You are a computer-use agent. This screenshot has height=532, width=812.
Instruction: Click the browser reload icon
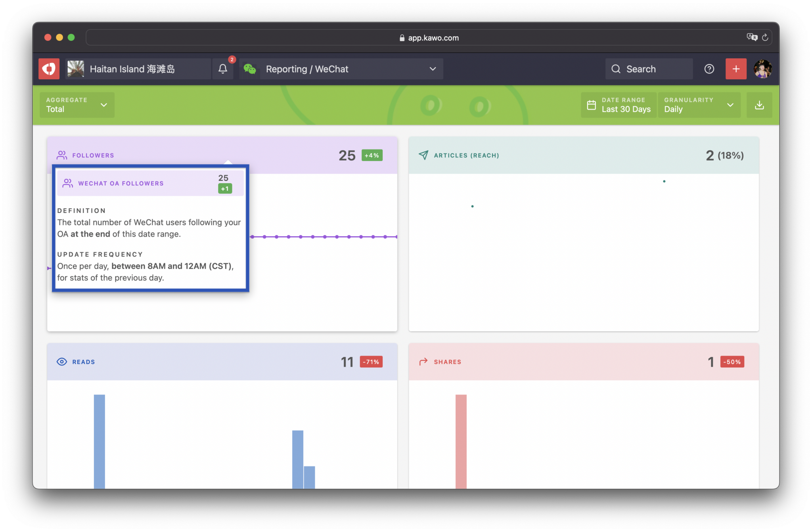pos(765,38)
